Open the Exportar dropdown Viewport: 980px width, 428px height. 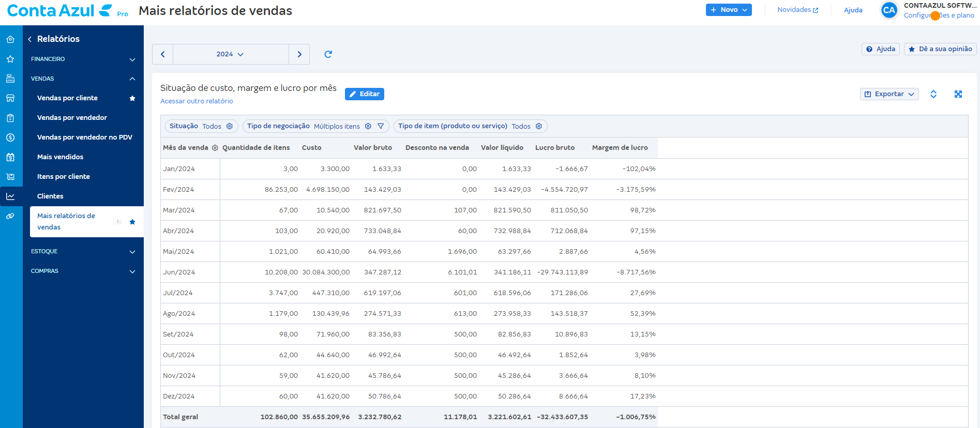pyautogui.click(x=889, y=94)
